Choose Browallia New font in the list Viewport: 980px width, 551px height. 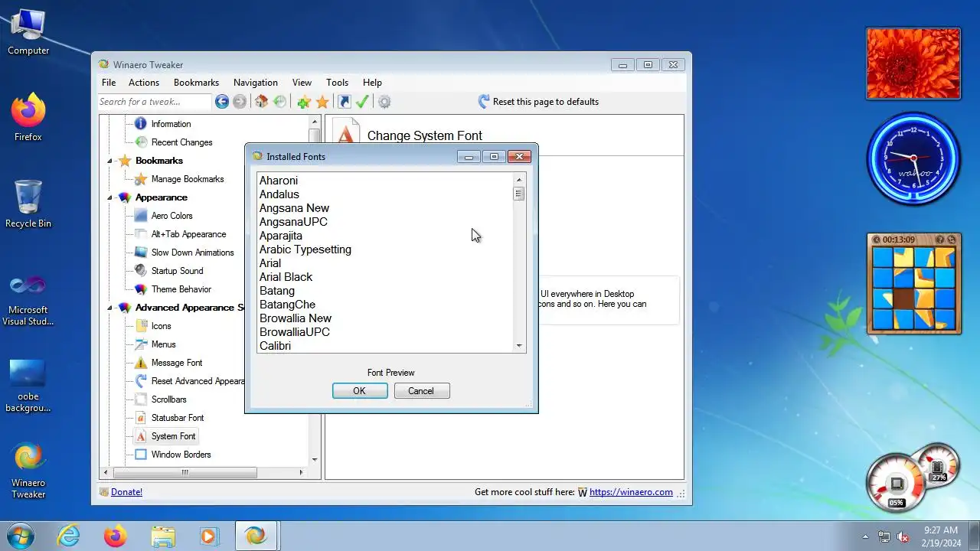pos(296,318)
